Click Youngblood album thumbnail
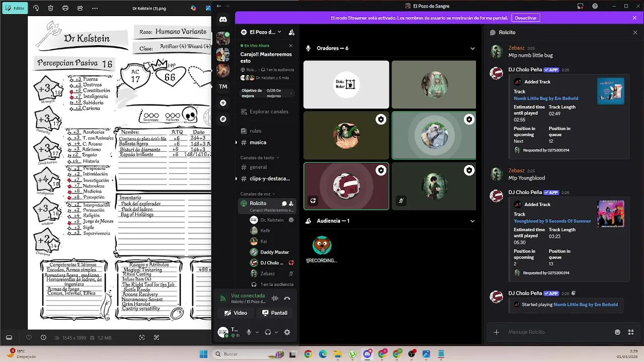This screenshot has width=644, height=362. tap(611, 214)
